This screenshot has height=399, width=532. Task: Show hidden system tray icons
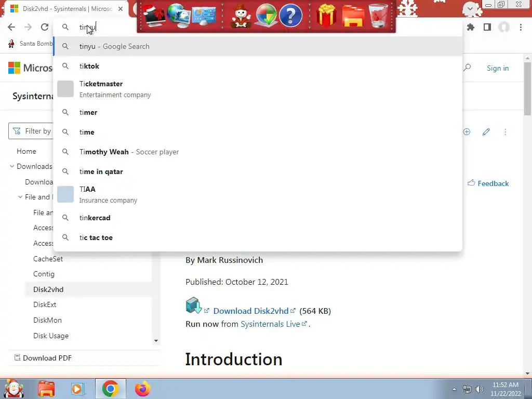pyautogui.click(x=454, y=389)
